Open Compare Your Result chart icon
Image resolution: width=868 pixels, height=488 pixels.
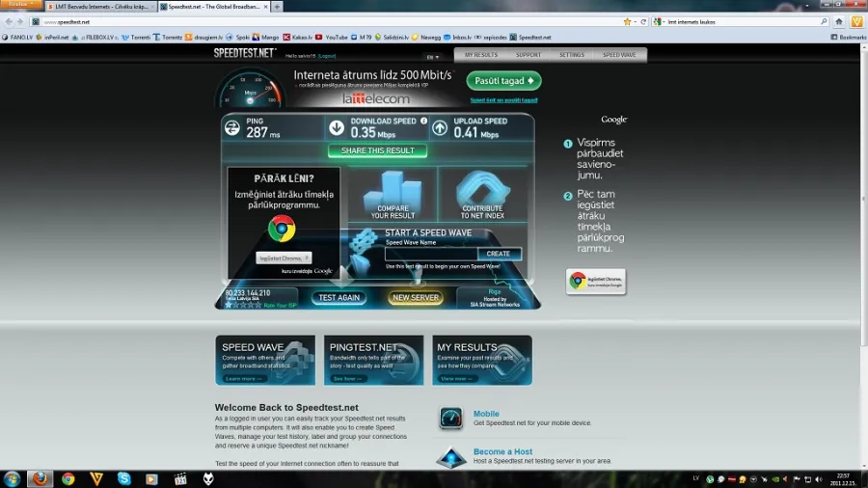click(x=393, y=195)
